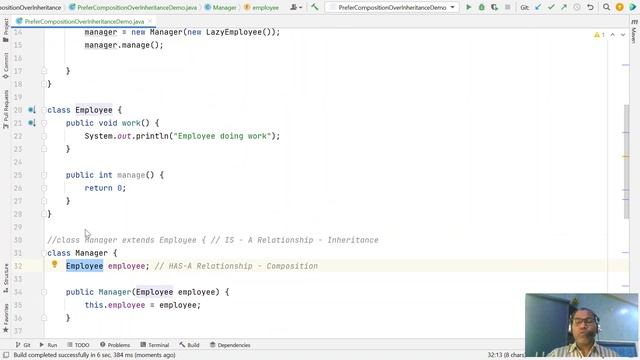Open the Commit tool window

(6, 65)
